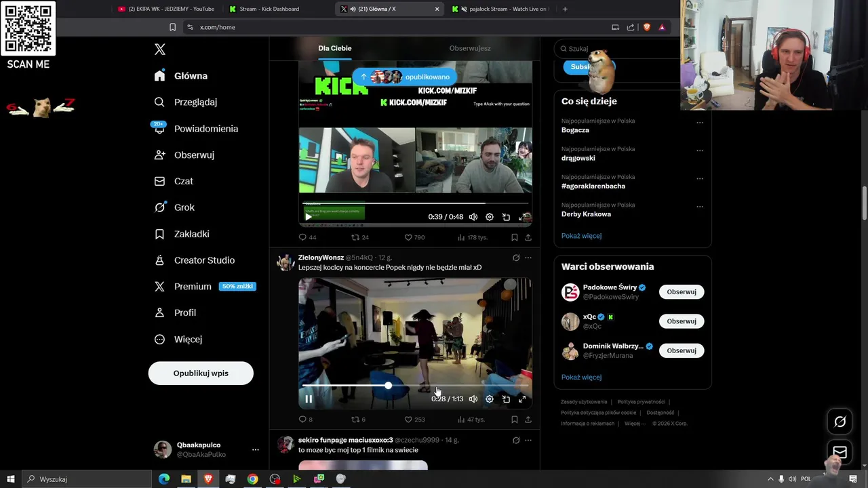Open more options for Derby Krakowa trend

pos(700,206)
